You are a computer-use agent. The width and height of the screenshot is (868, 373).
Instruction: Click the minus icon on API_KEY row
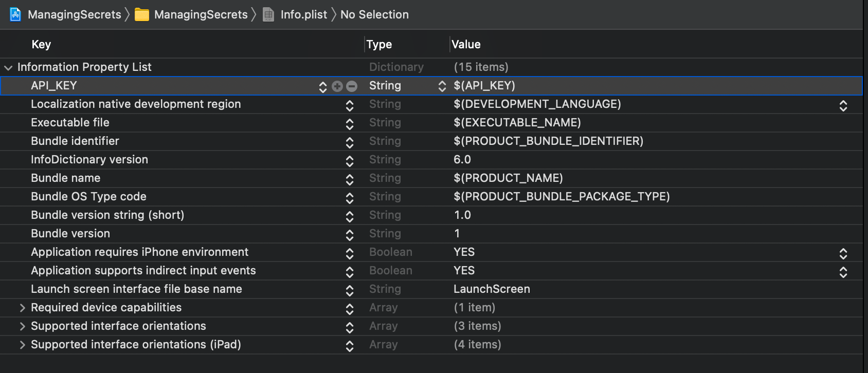coord(352,86)
